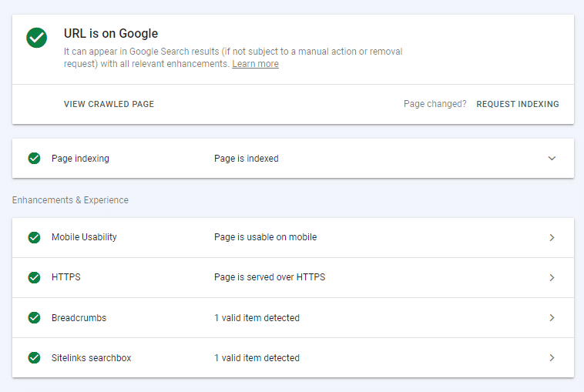Viewport: 584px width, 392px height.
Task: Click the green check icon next to Page indexing
Action: (34, 159)
